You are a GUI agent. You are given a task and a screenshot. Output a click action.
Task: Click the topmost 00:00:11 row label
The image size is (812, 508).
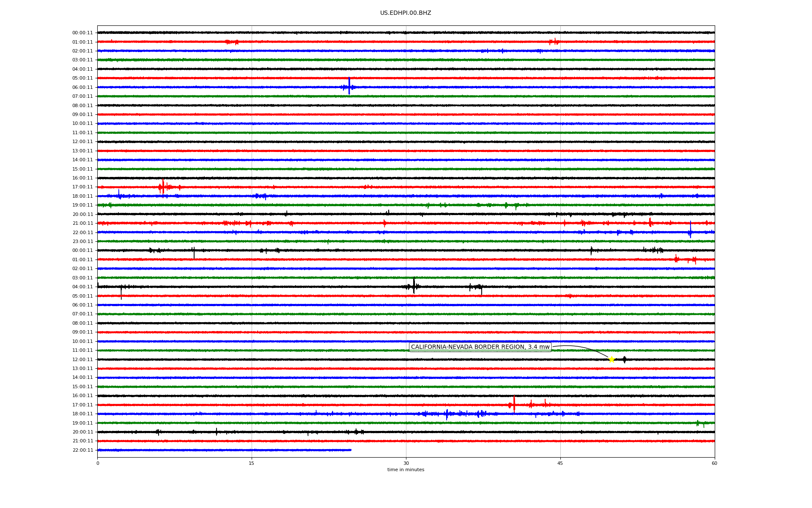coord(82,33)
